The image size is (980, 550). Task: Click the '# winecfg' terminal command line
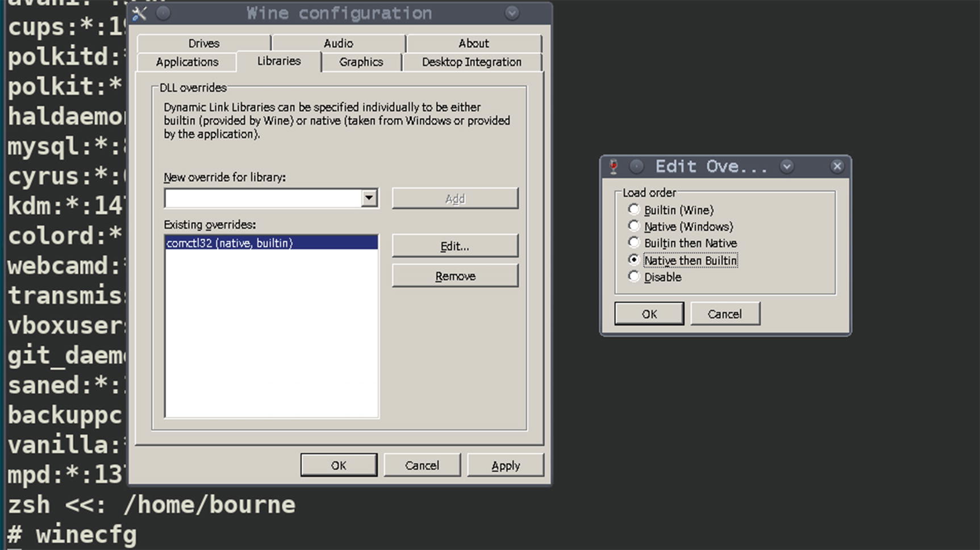pos(72,535)
